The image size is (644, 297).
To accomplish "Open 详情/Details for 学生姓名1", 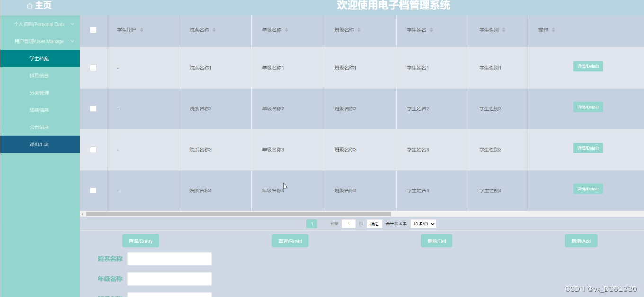I will [588, 66].
